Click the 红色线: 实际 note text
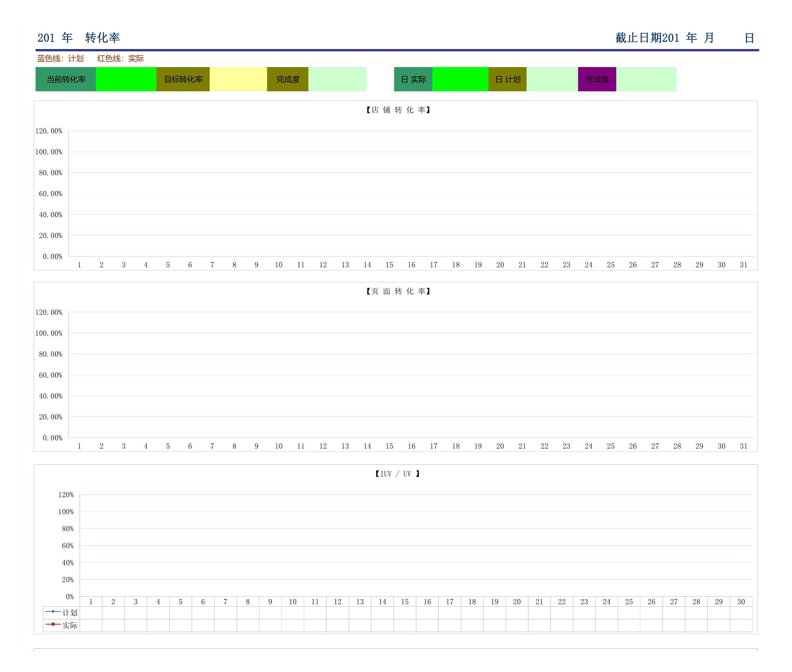 [x=121, y=58]
